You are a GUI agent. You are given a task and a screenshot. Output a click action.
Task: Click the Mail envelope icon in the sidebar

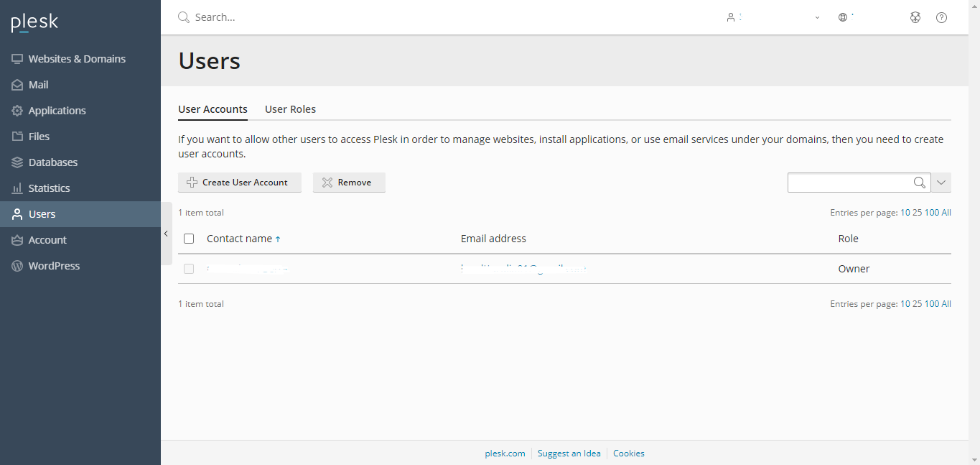17,85
